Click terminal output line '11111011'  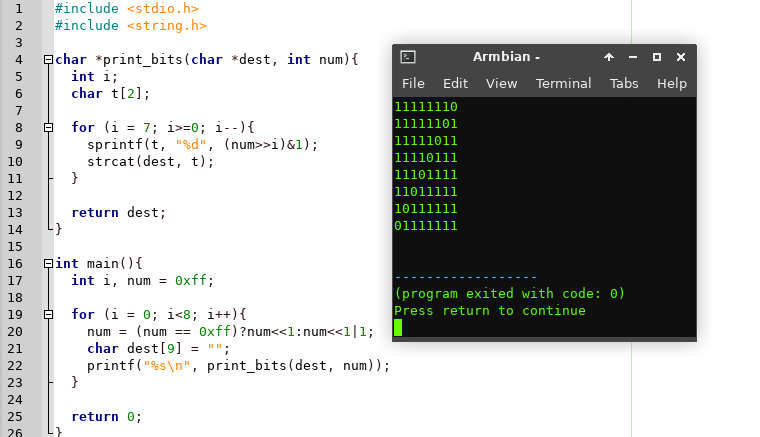[426, 141]
